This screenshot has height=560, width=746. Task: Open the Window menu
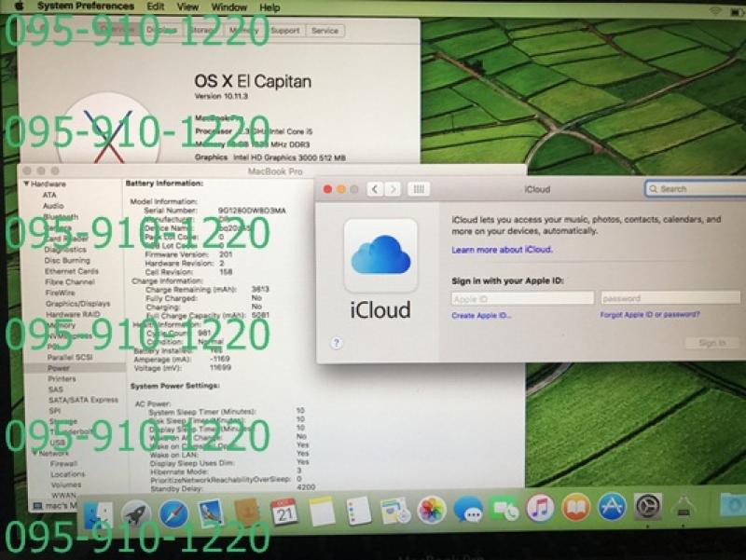tap(228, 7)
